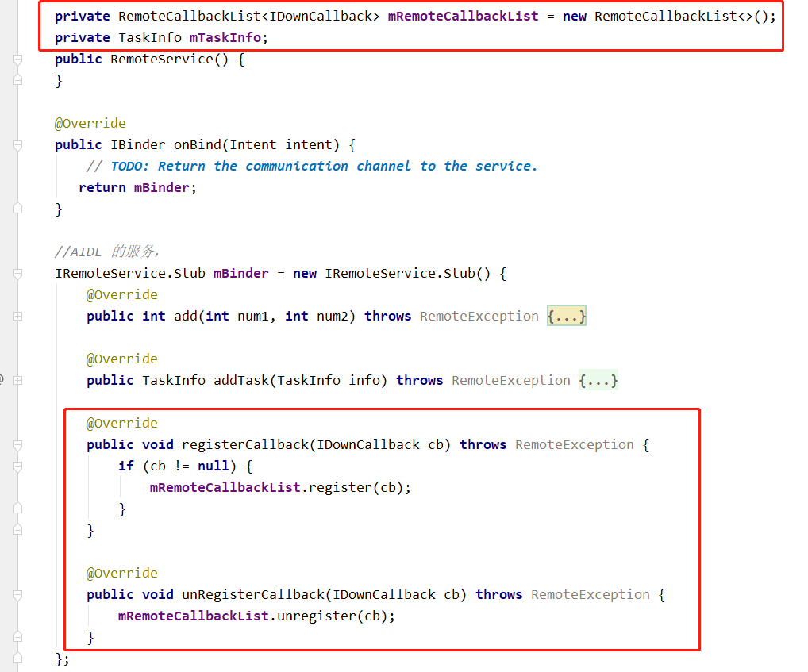Image resolution: width=808 pixels, height=672 pixels.
Task: Click @Override annotation above registerCallback
Action: click(x=121, y=424)
